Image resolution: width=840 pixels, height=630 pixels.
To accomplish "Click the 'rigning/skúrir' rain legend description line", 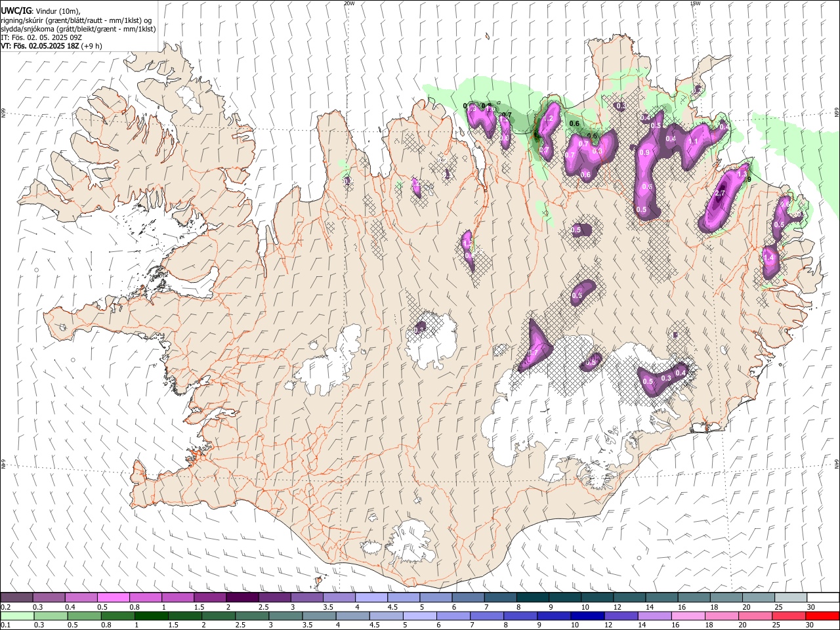I will (76, 20).
